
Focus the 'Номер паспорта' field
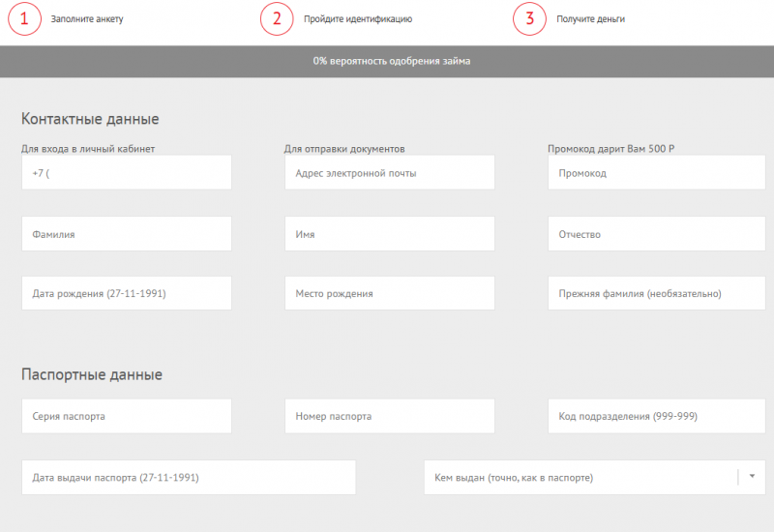coord(390,416)
